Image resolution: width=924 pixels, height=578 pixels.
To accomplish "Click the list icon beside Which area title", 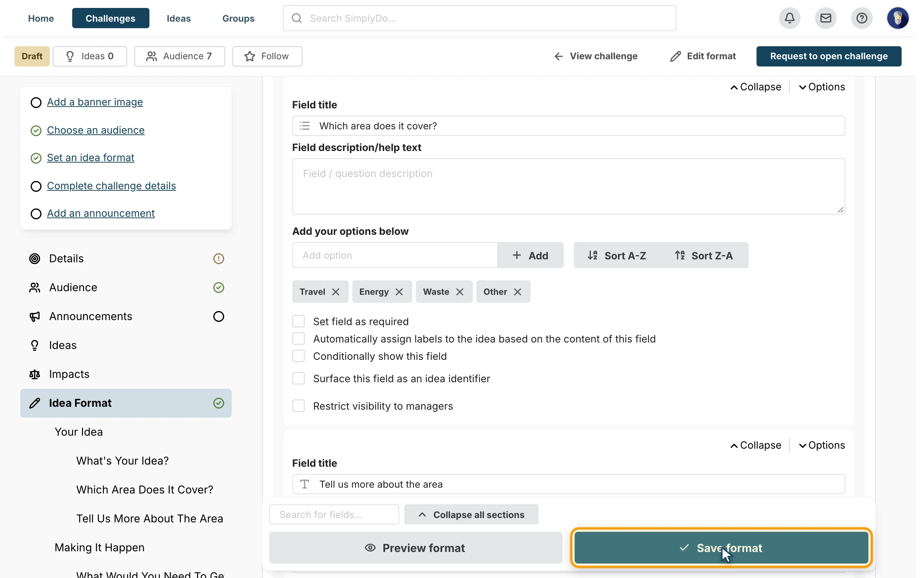I will 305,126.
